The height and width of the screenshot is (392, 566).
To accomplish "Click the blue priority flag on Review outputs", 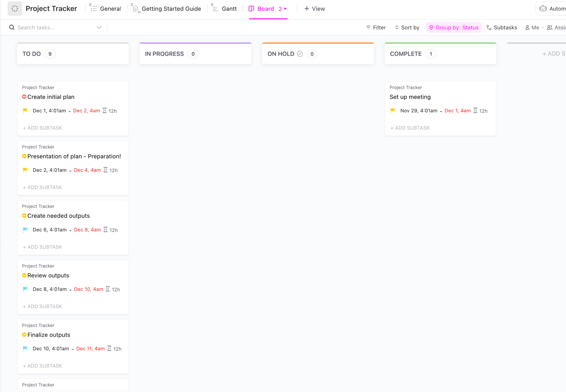I will point(25,289).
